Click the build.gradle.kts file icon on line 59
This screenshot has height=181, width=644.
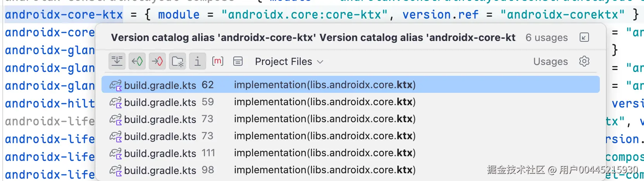[115, 102]
